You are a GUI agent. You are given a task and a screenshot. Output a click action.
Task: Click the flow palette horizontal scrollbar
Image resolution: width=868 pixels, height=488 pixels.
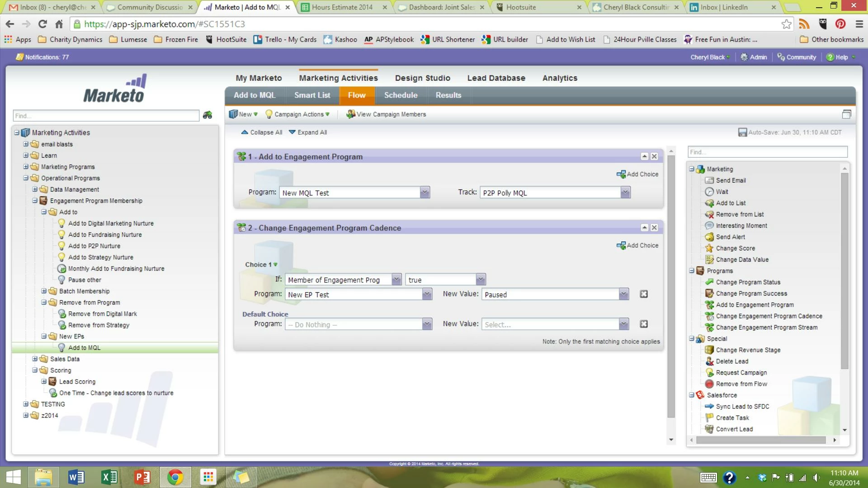tap(761, 440)
